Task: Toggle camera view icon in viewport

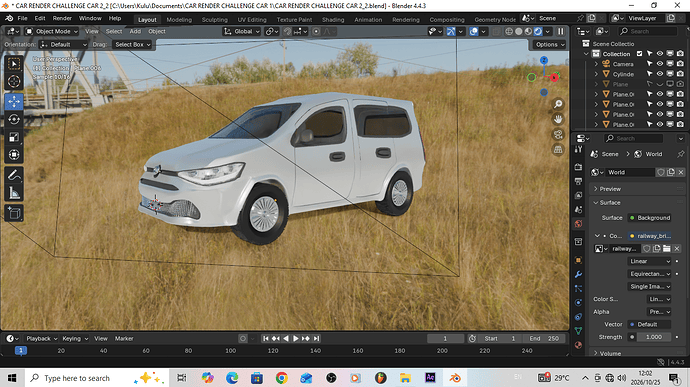Action: click(x=558, y=134)
